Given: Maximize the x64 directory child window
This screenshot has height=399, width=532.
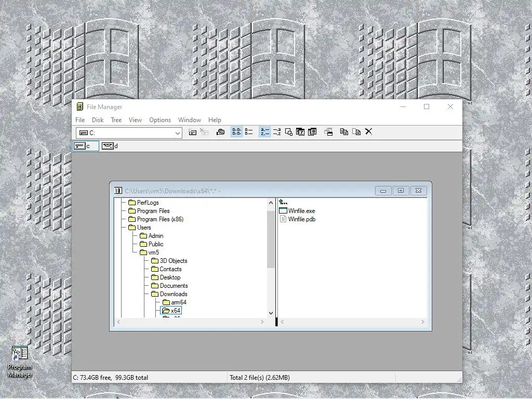Looking at the screenshot, I should [x=401, y=191].
